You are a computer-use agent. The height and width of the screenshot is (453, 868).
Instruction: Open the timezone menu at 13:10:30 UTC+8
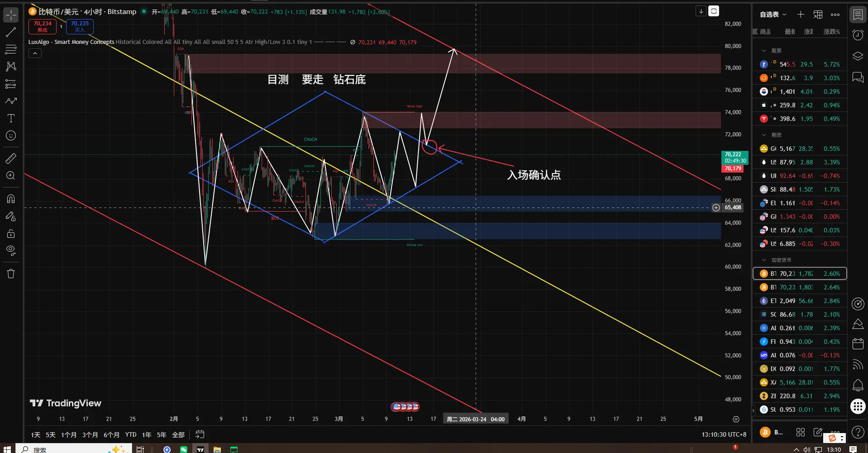coord(724,434)
